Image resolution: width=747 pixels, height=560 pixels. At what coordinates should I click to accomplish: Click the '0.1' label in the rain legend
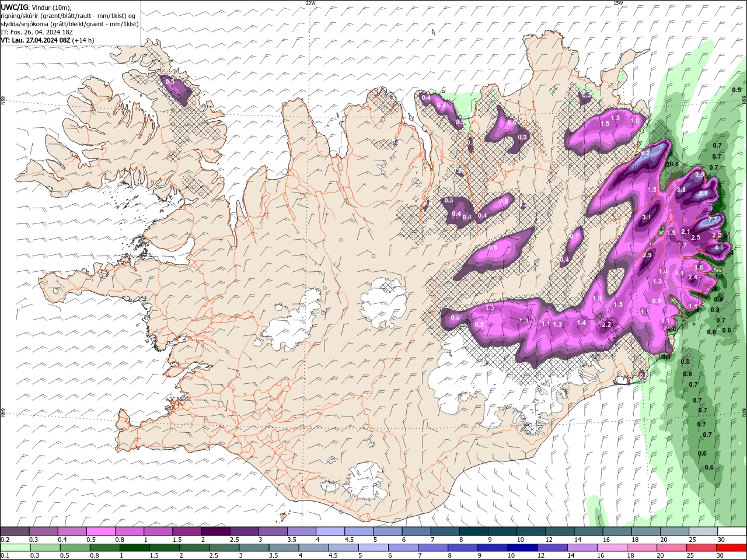[5, 555]
